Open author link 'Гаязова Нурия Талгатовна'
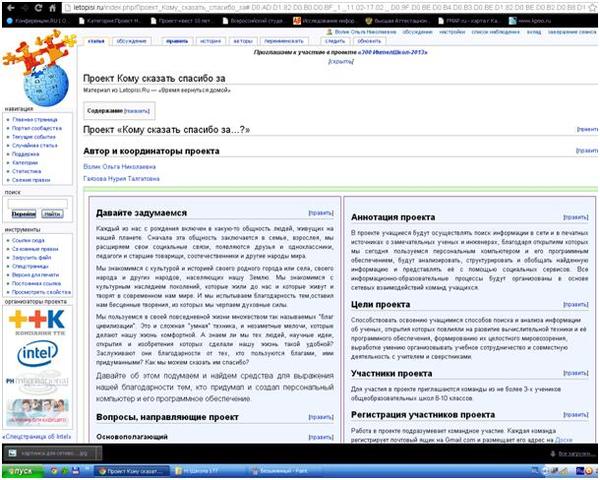The image size is (600, 480). pyautogui.click(x=121, y=179)
